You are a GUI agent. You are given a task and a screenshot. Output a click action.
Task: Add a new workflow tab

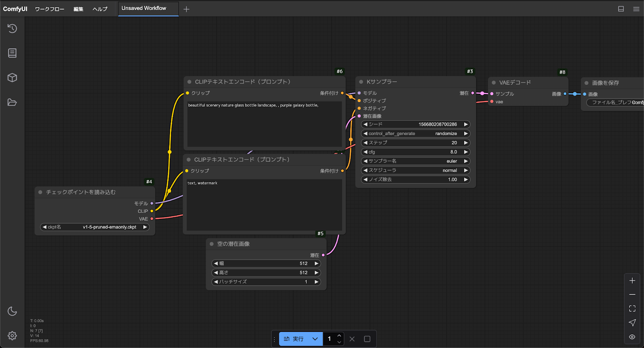186,9
